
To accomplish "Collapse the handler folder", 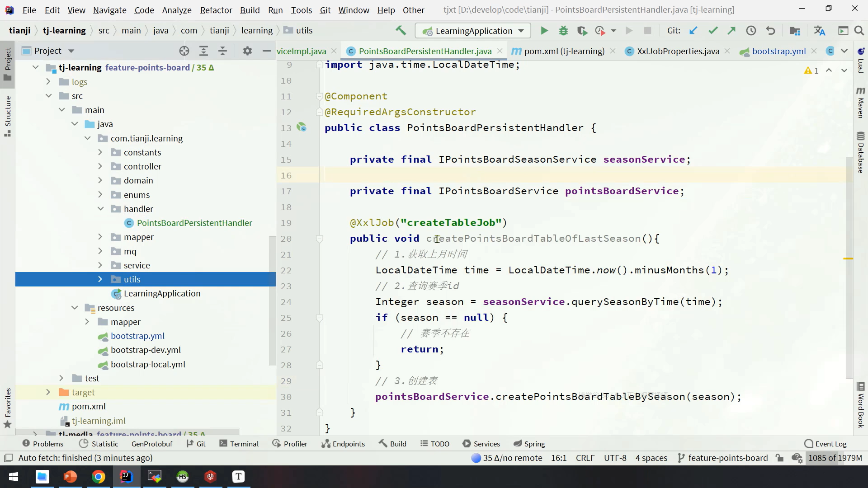I will pyautogui.click(x=100, y=209).
